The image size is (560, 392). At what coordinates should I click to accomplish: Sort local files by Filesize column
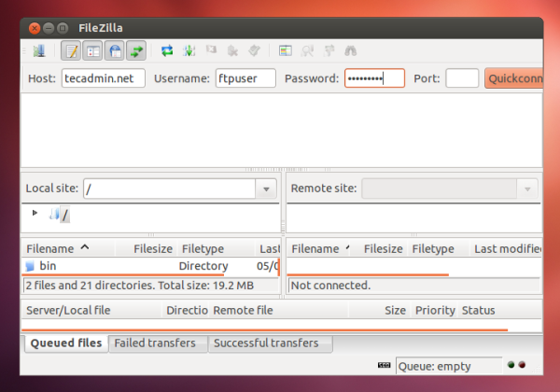pos(152,249)
